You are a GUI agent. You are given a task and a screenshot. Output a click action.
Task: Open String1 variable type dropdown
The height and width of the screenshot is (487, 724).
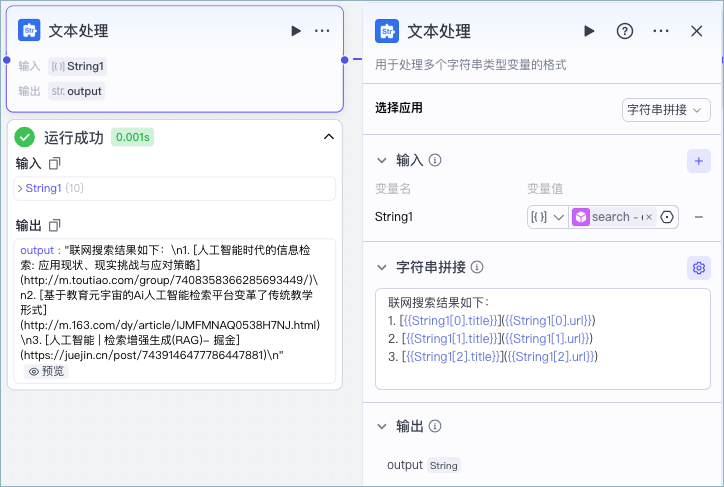(x=548, y=217)
